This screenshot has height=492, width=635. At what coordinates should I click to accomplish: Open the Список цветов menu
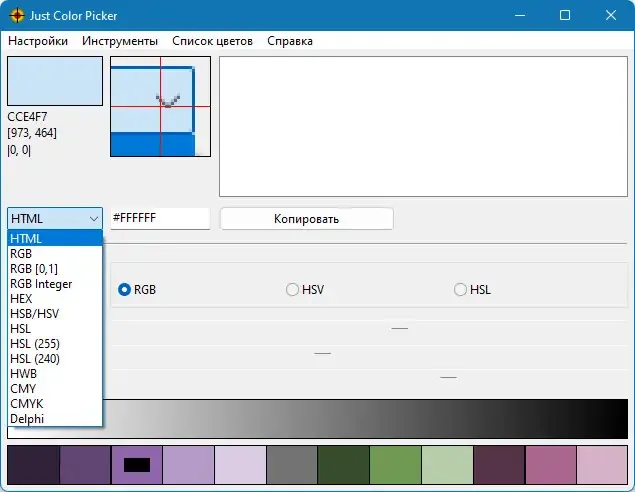click(212, 41)
